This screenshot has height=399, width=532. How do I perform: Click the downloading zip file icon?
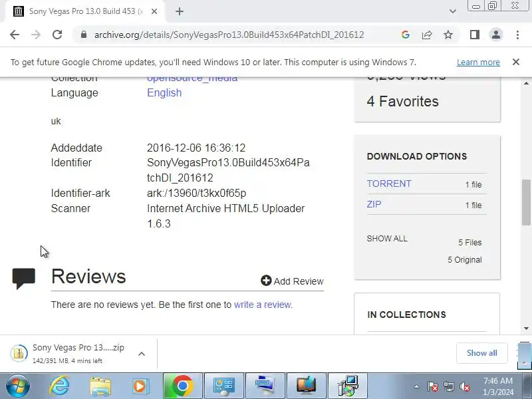pos(19,353)
